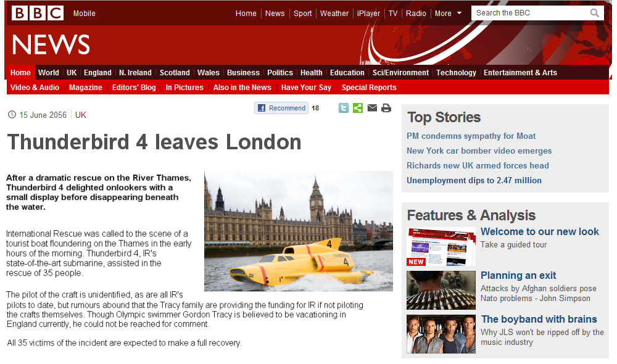Open the iPlayer top navigation item
This screenshot has width=617, height=364.
point(368,14)
